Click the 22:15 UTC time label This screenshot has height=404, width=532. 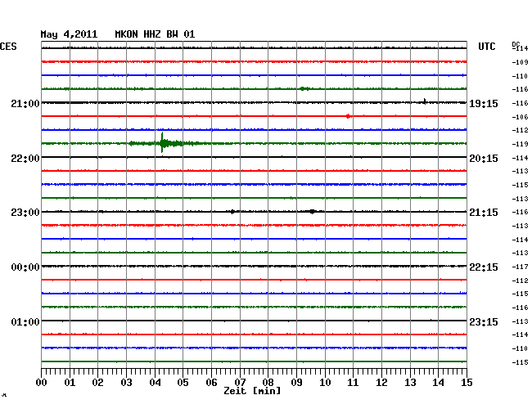(x=484, y=267)
